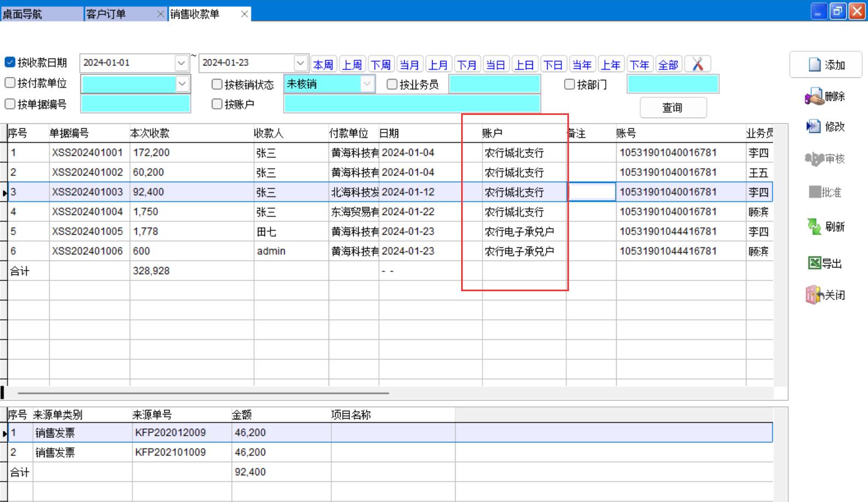Click the 关闭 (Close) door icon
This screenshot has height=502, width=868.
(814, 295)
